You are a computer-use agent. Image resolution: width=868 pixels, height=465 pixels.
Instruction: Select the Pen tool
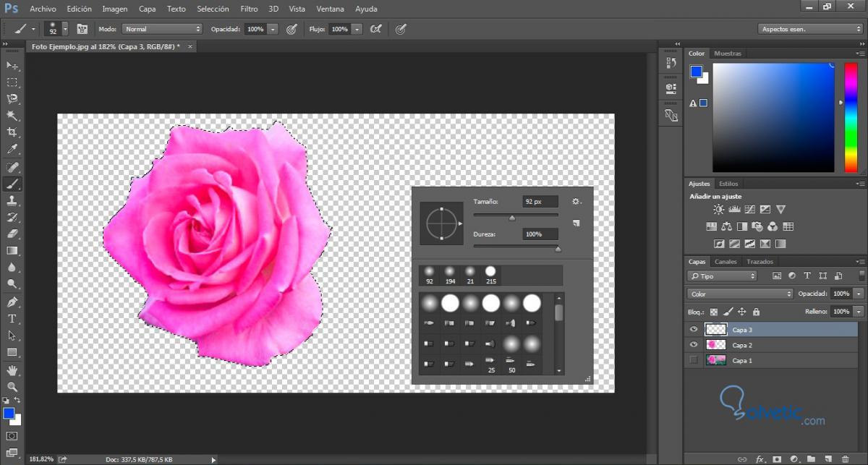(12, 302)
